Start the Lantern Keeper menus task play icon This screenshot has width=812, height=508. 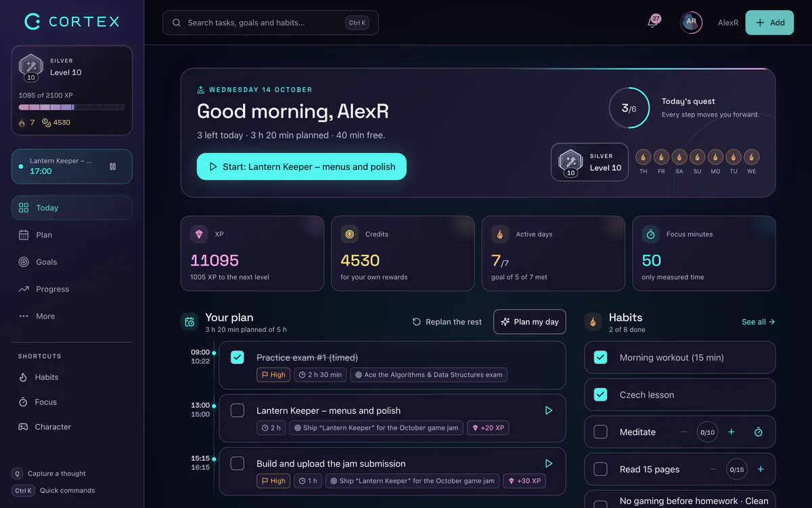(x=549, y=410)
